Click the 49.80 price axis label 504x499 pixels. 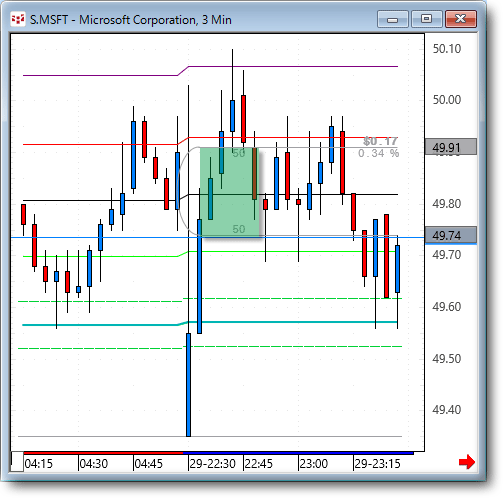click(447, 204)
